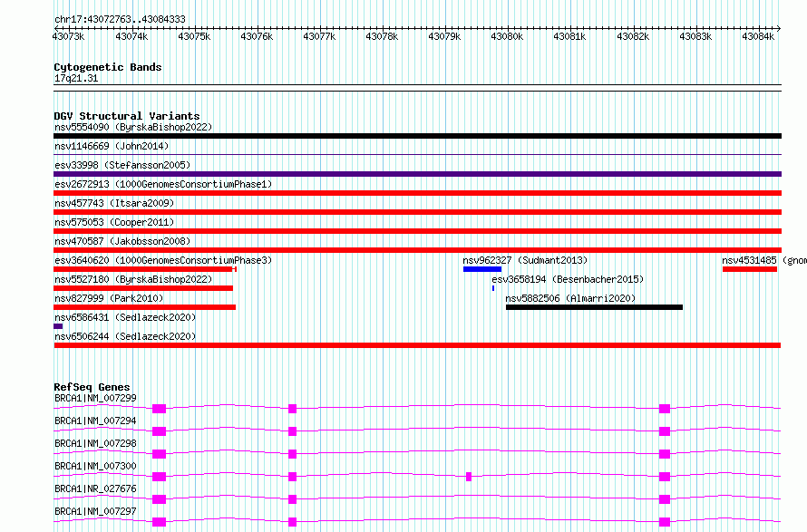
Task: Open esv2672913 (1000GenomesConsortiumPhase1) label
Action: point(163,184)
